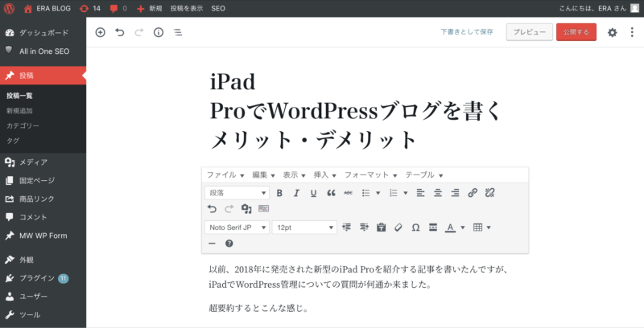Align text right
Screen dimensions: 644x328
click(x=455, y=193)
